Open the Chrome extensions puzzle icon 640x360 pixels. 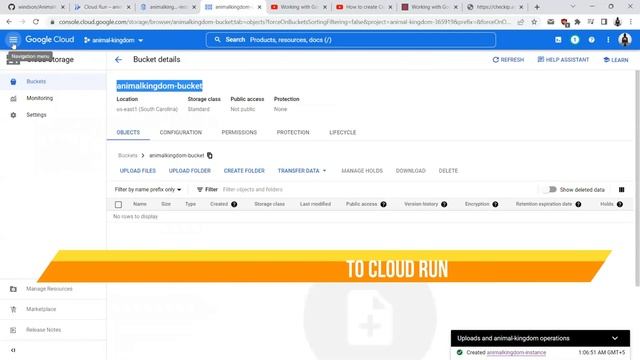coord(577,22)
